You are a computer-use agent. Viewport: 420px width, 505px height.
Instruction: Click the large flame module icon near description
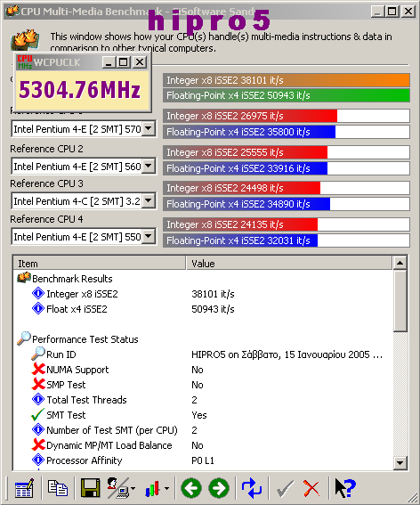25,39
